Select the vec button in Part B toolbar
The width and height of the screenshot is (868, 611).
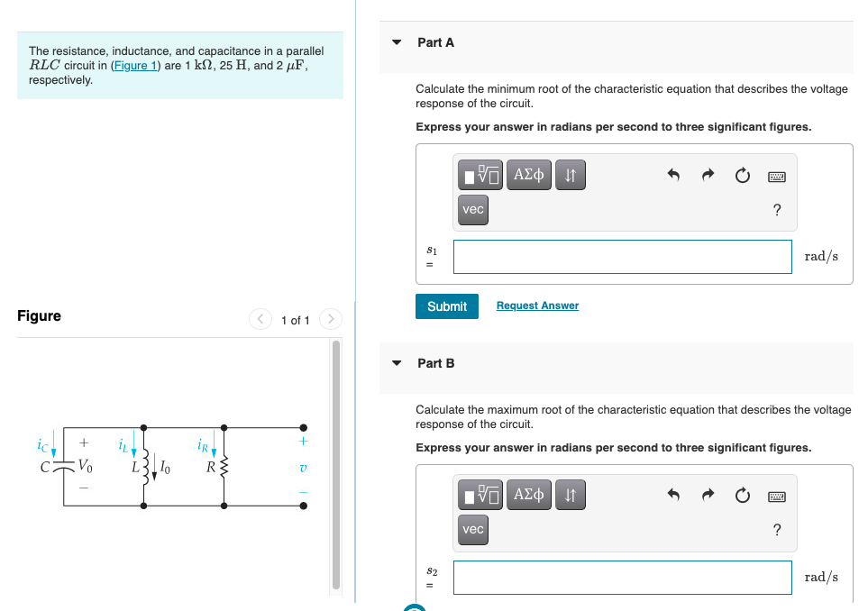coord(472,530)
